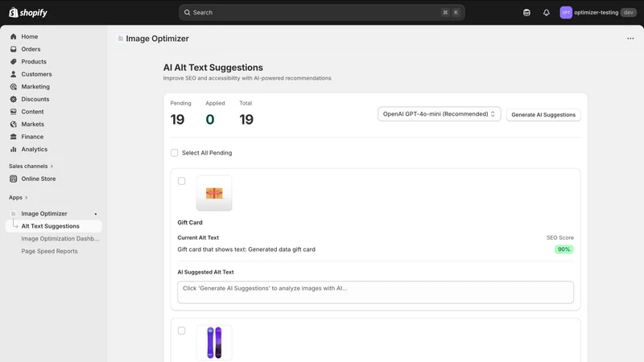Click the Products tag icon
The image size is (644, 362).
(x=14, y=62)
